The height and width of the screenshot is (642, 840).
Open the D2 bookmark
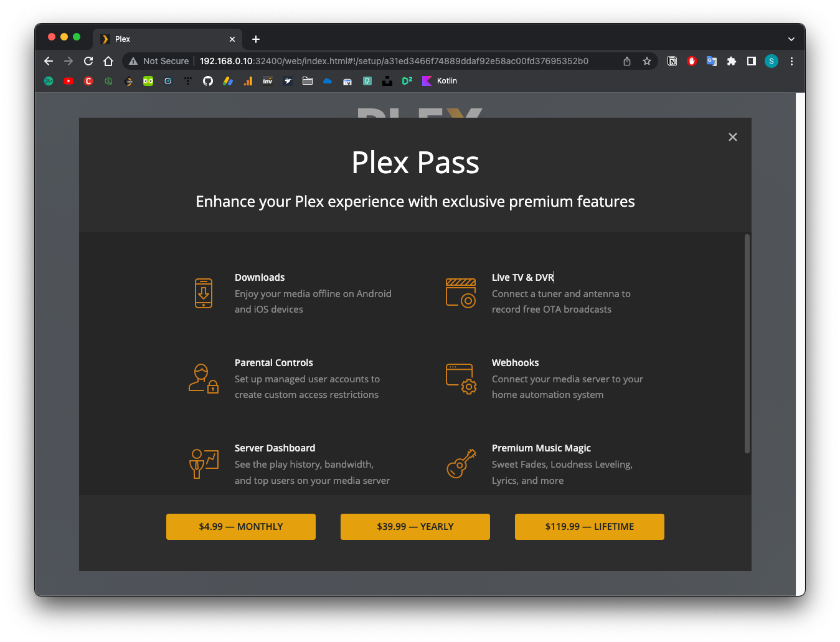coord(407,81)
